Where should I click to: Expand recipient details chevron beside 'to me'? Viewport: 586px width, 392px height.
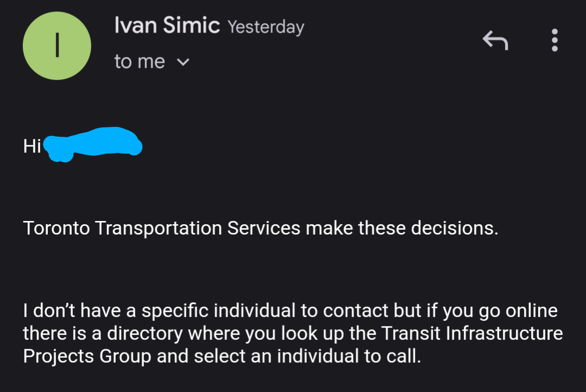click(183, 62)
